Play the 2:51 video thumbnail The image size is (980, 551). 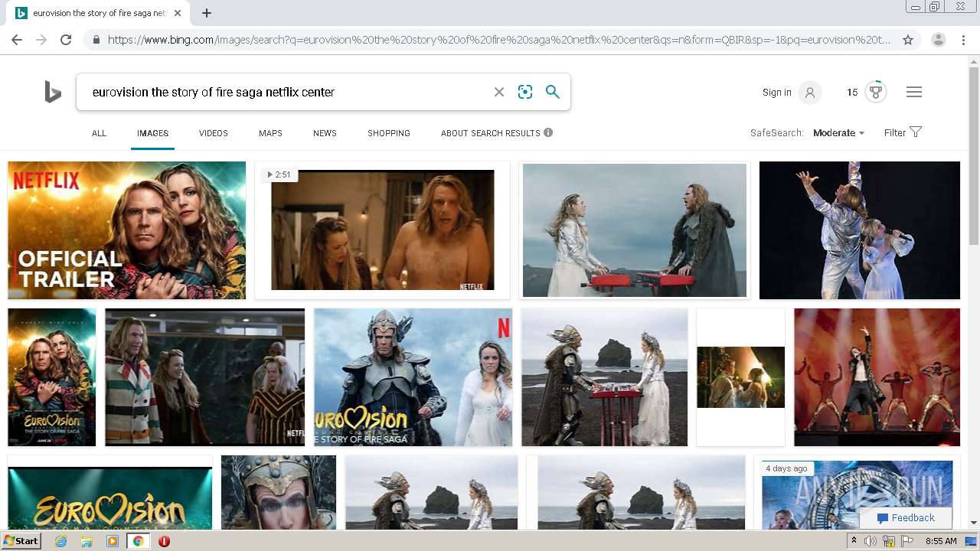click(382, 230)
